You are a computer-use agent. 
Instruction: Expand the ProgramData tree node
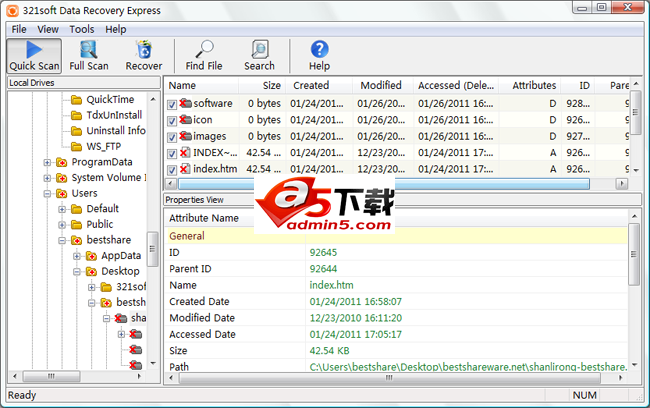47,163
